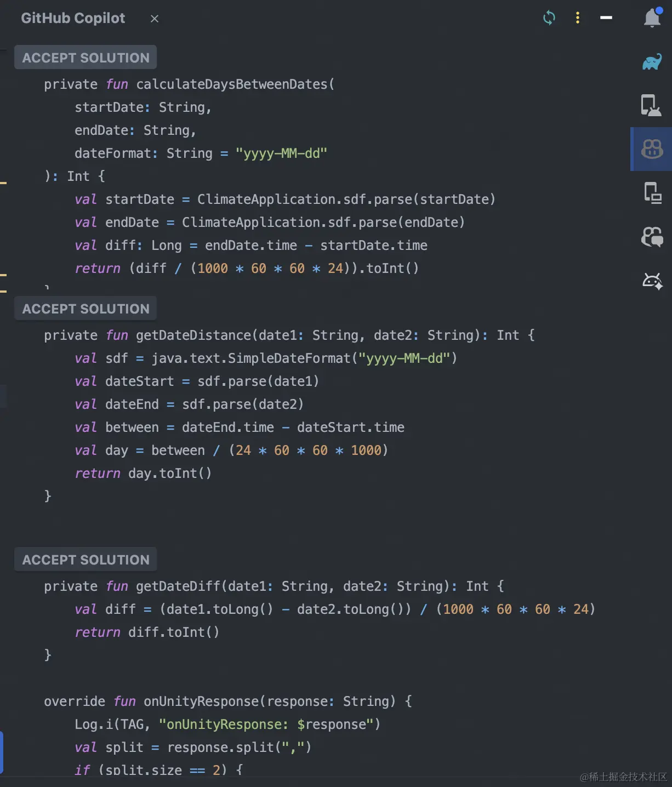Viewport: 672px width, 787px height.
Task: Accept the getDateDiff solution
Action: coord(85,559)
